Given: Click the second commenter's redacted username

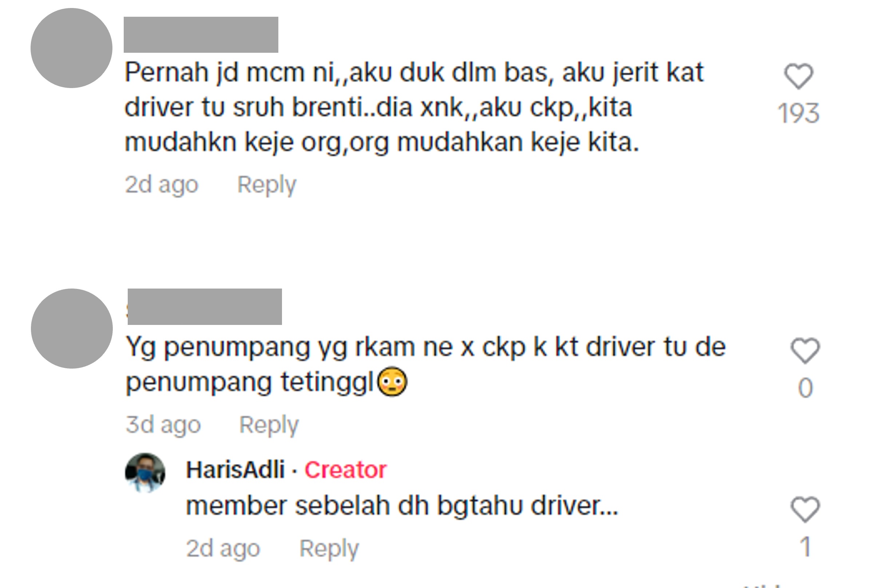Looking at the screenshot, I should point(205,307).
